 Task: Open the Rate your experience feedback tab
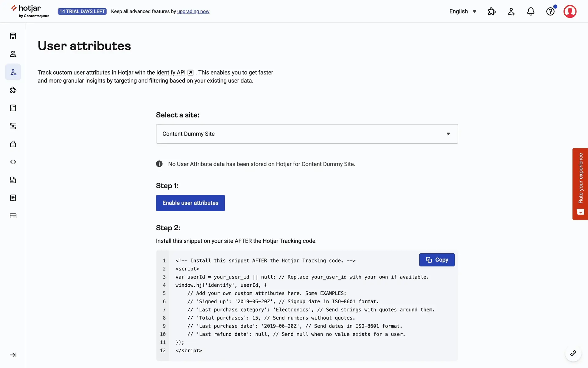tap(580, 184)
